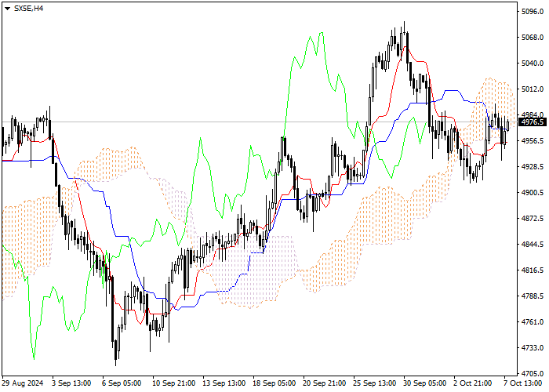
Task: Click the SX5E,H4 symbol label
Action: coord(28,9)
